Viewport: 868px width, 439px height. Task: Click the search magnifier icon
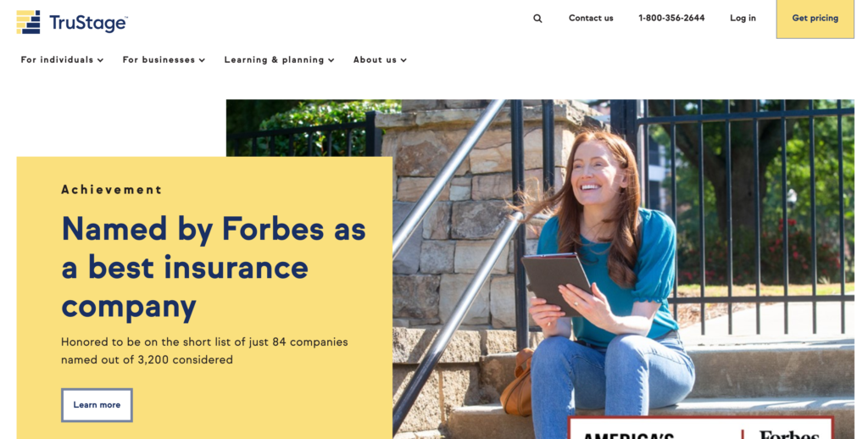tap(537, 19)
